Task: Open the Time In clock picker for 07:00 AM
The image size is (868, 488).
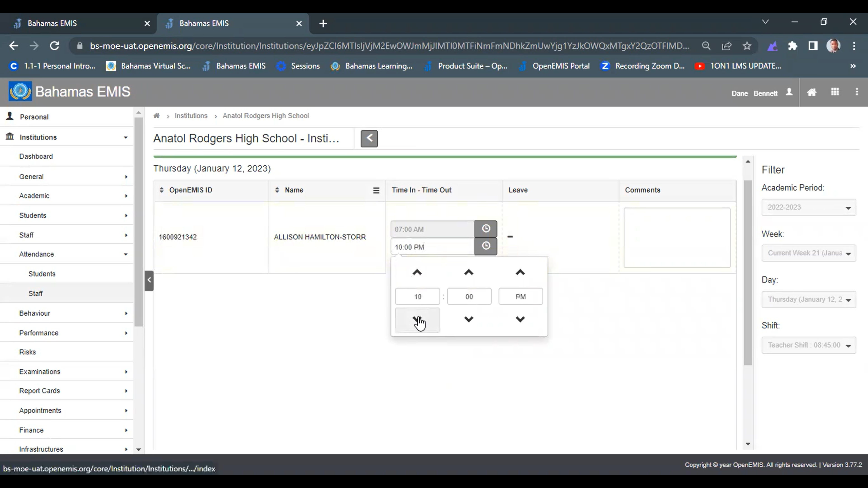Action: click(486, 229)
